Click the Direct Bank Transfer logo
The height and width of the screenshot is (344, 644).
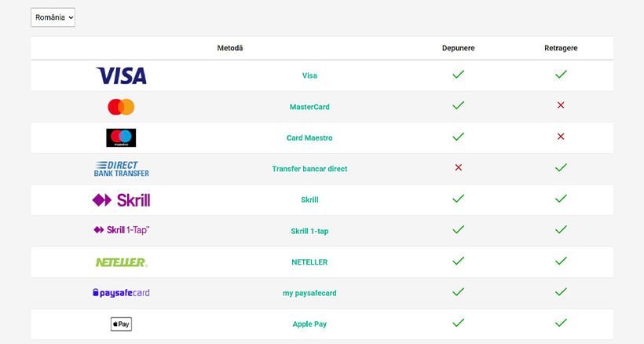pos(121,169)
